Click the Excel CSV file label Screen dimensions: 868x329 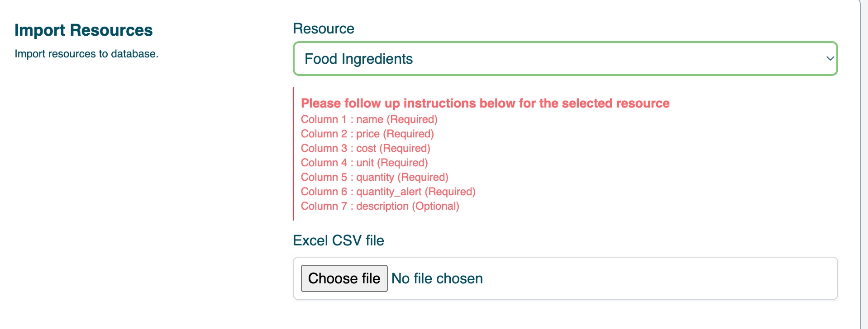(x=339, y=240)
